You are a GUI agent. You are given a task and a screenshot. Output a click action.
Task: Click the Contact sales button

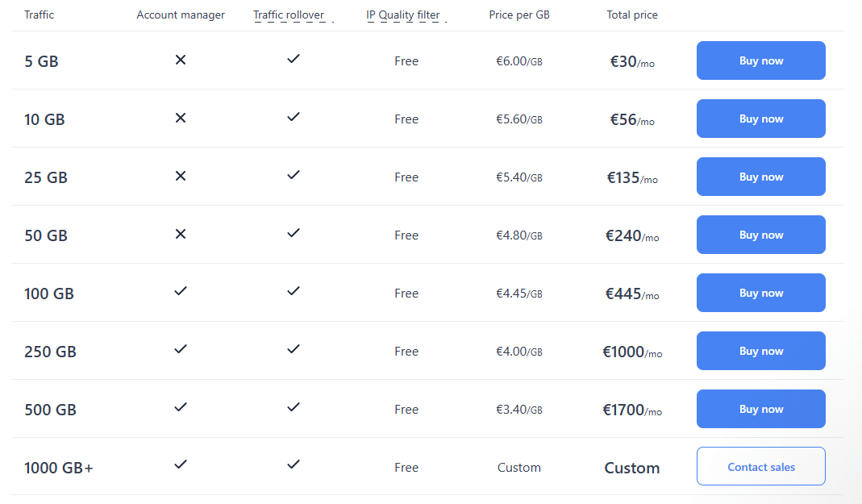coord(760,467)
